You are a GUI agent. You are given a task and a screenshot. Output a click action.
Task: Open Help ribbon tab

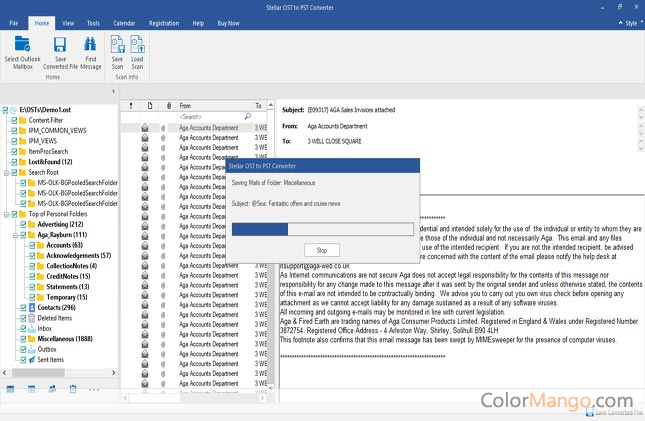point(198,23)
